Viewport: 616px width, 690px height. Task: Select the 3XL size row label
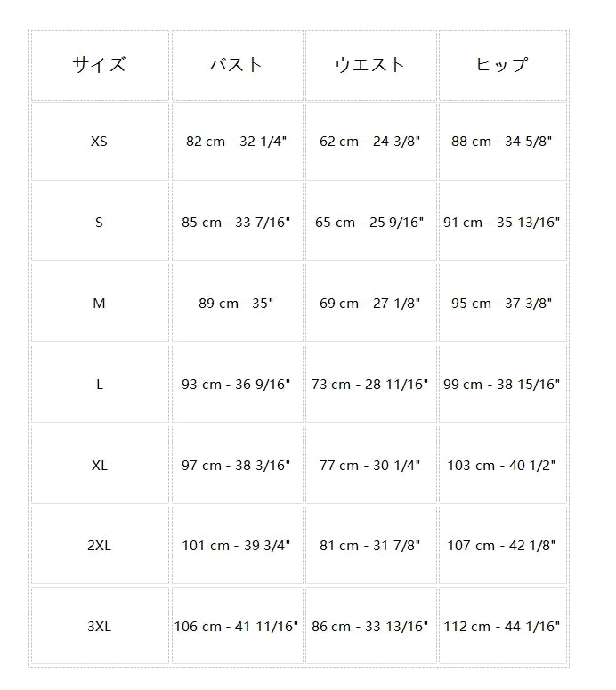point(99,627)
